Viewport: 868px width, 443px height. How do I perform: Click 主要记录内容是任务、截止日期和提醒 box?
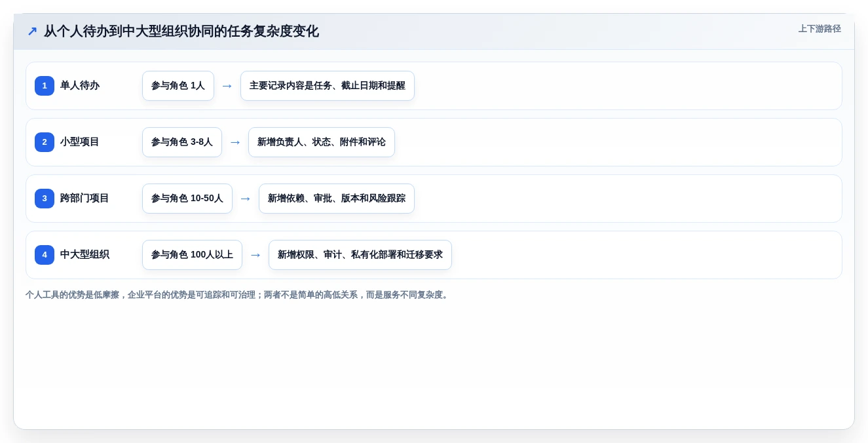(328, 86)
